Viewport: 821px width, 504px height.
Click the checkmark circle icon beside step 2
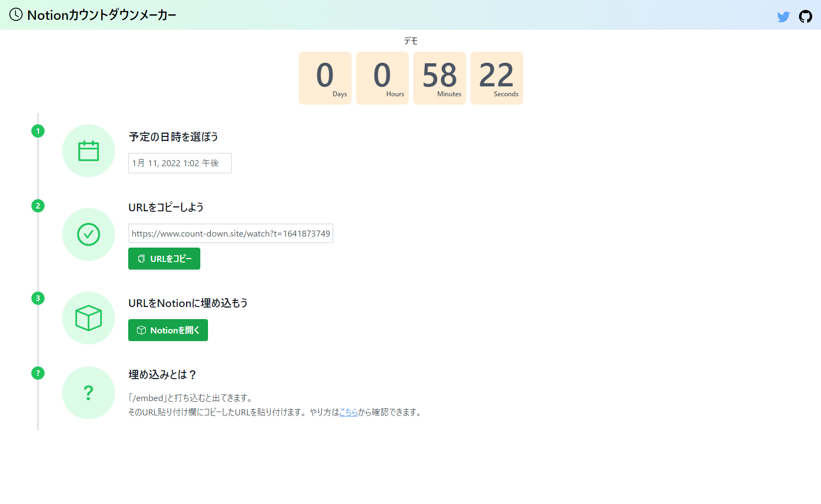[88, 234]
